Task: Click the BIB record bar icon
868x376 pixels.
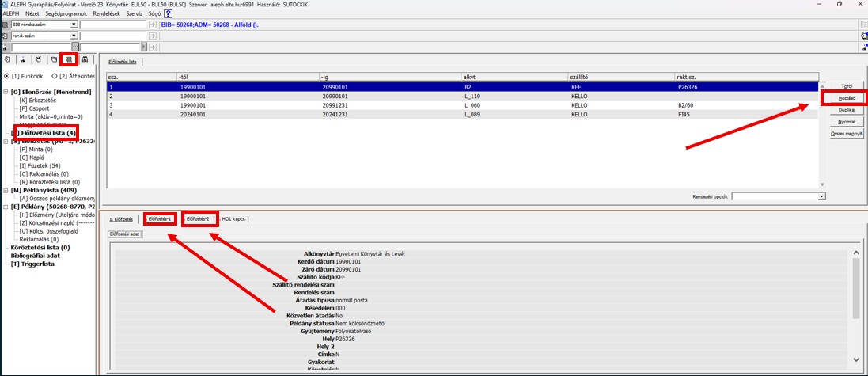Action: pyautogui.click(x=6, y=25)
